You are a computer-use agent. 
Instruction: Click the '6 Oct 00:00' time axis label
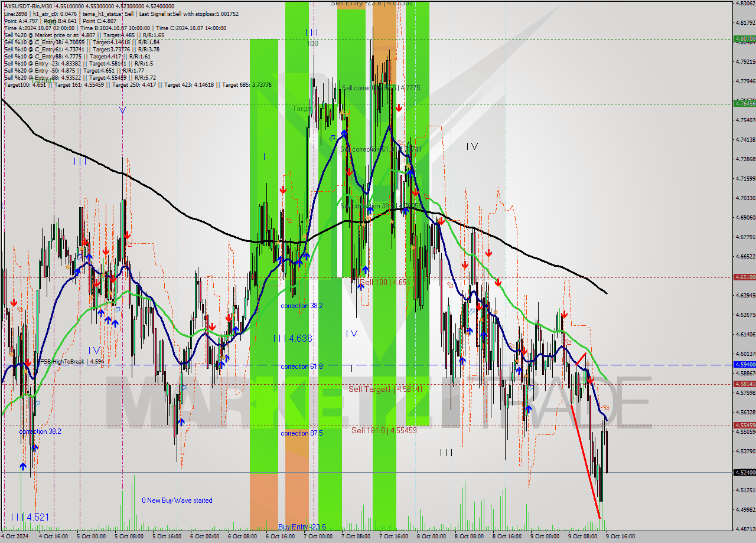click(x=204, y=537)
